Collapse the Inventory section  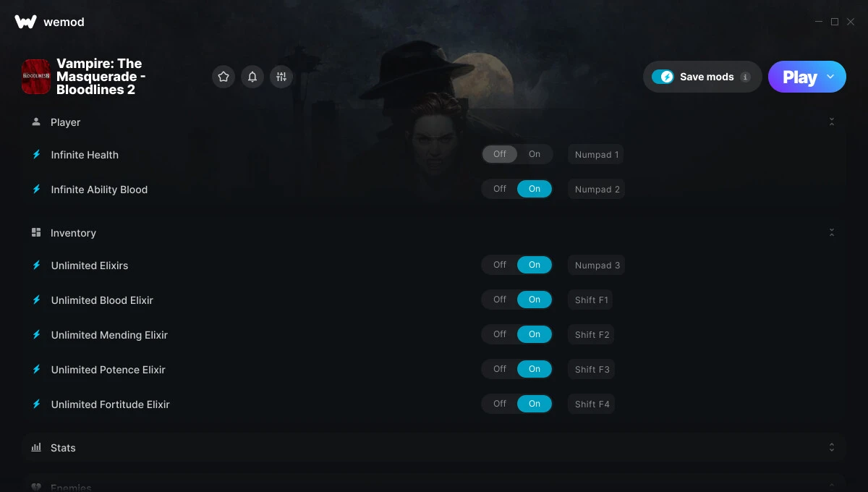(x=832, y=233)
